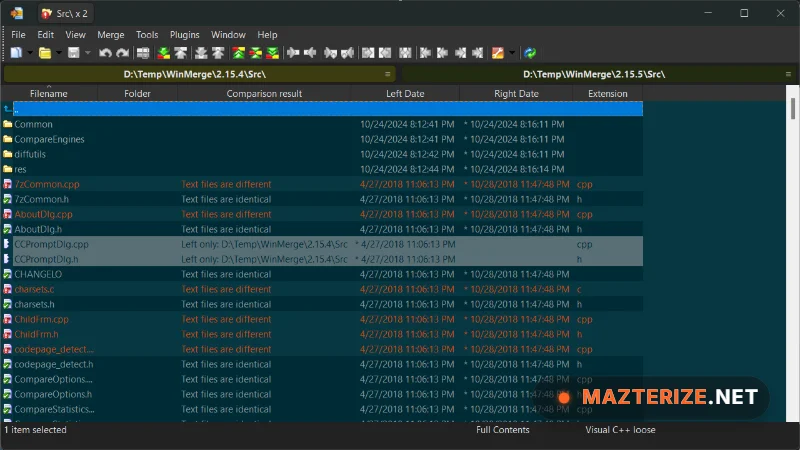Click the Undo toolbar icon
This screenshot has width=800, height=450.
(105, 53)
